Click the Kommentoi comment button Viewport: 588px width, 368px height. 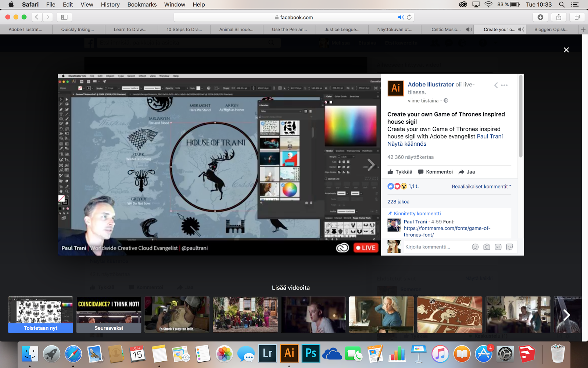(435, 172)
